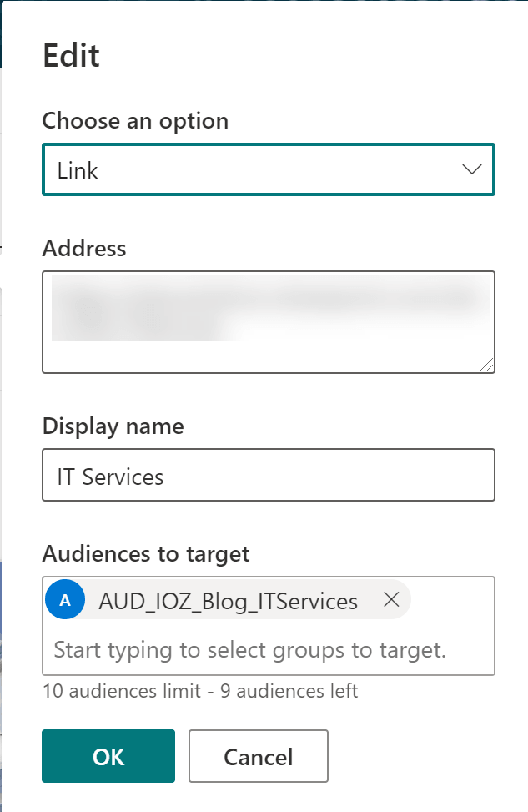Click the Audiences to target label
This screenshot has width=528, height=812.
(146, 553)
